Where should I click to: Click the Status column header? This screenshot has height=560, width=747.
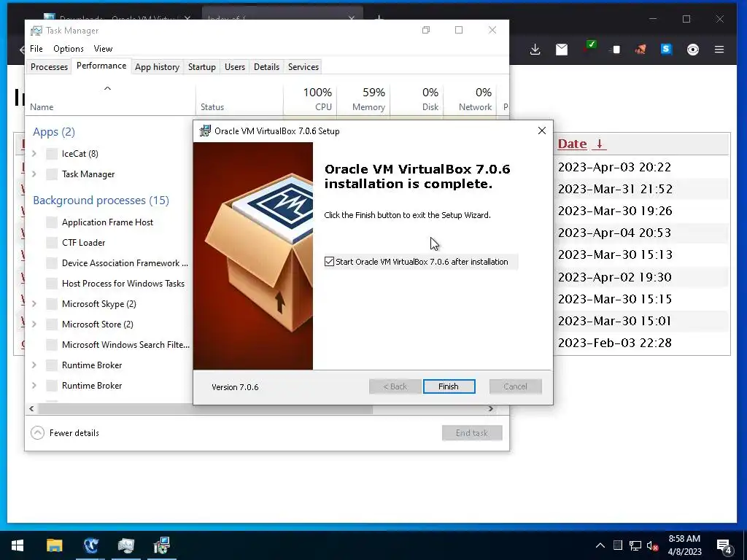tap(239, 99)
